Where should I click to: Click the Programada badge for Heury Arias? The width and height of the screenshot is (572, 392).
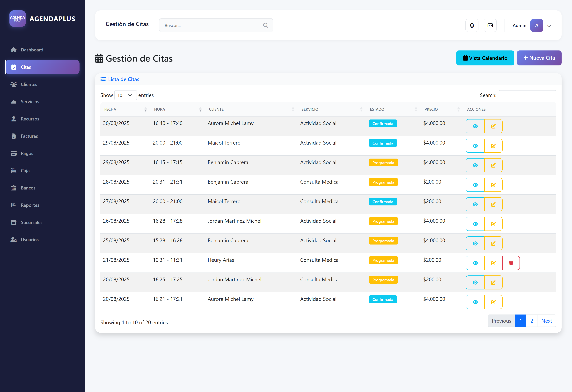pos(383,260)
